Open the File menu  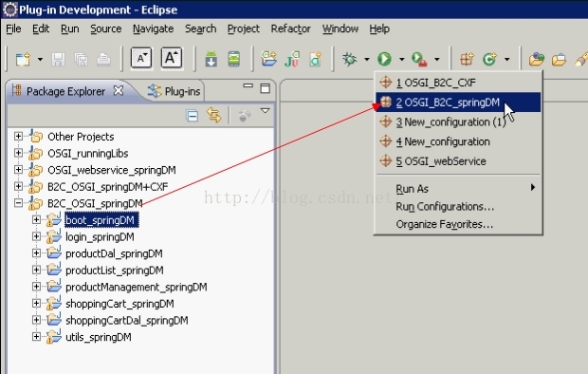pos(13,28)
